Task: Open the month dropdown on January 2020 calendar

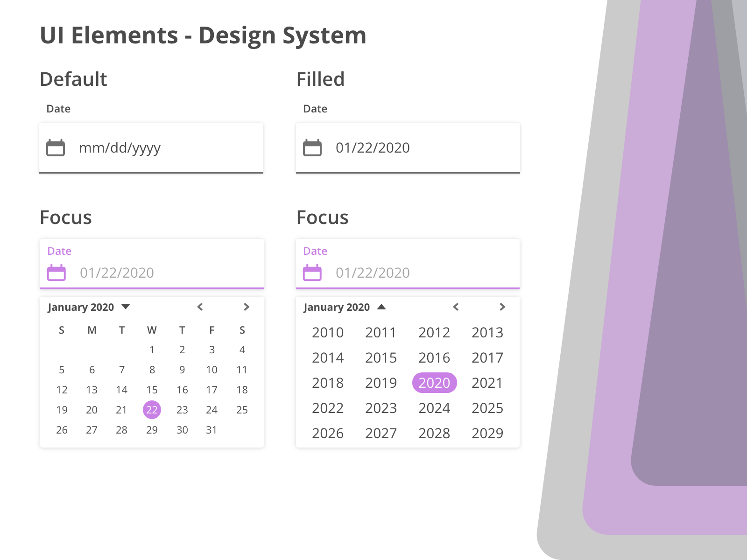Action: point(126,307)
